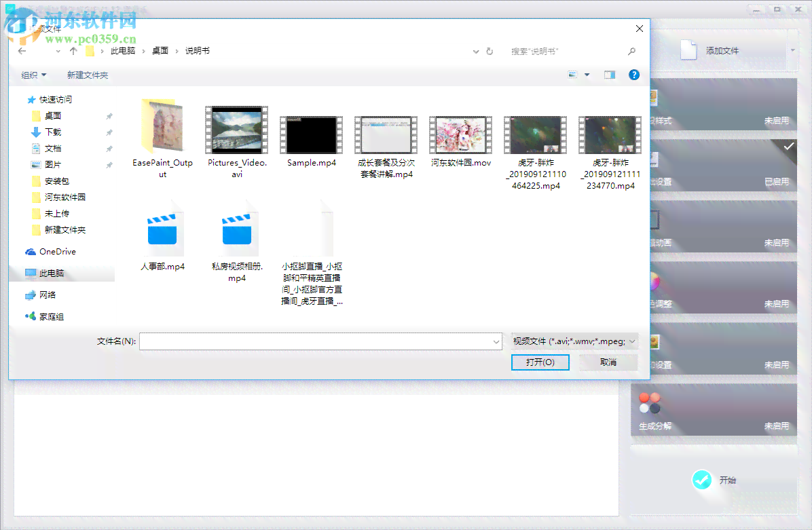Go up one folder level arrow
The width and height of the screenshot is (812, 530).
pyautogui.click(x=73, y=51)
